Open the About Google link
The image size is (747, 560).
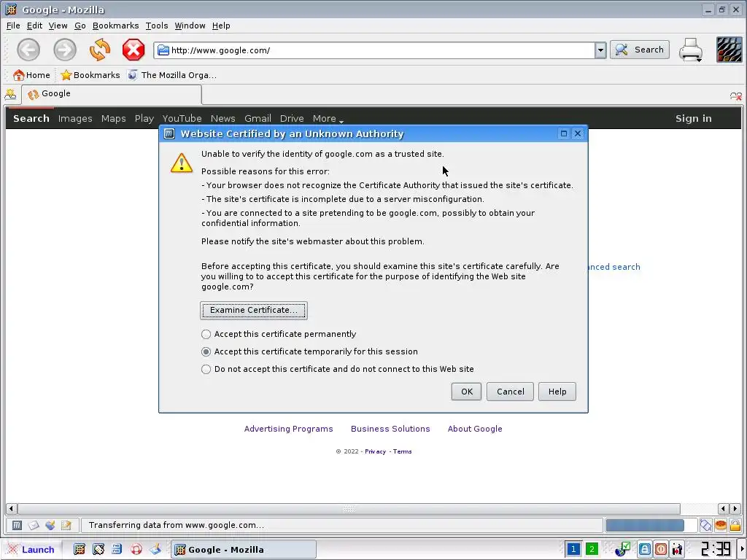tap(474, 429)
